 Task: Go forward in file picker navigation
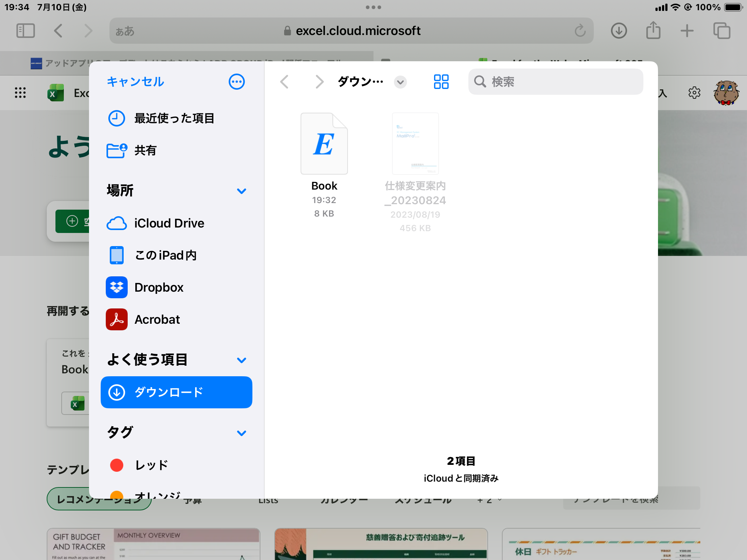(320, 82)
